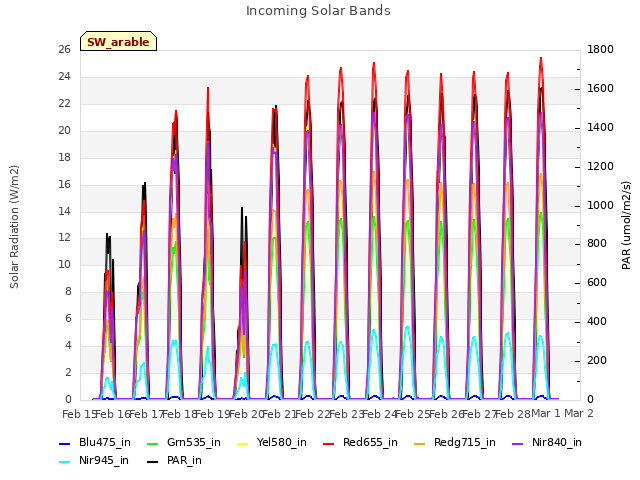Click the 14 left axis tick label

tap(64, 211)
